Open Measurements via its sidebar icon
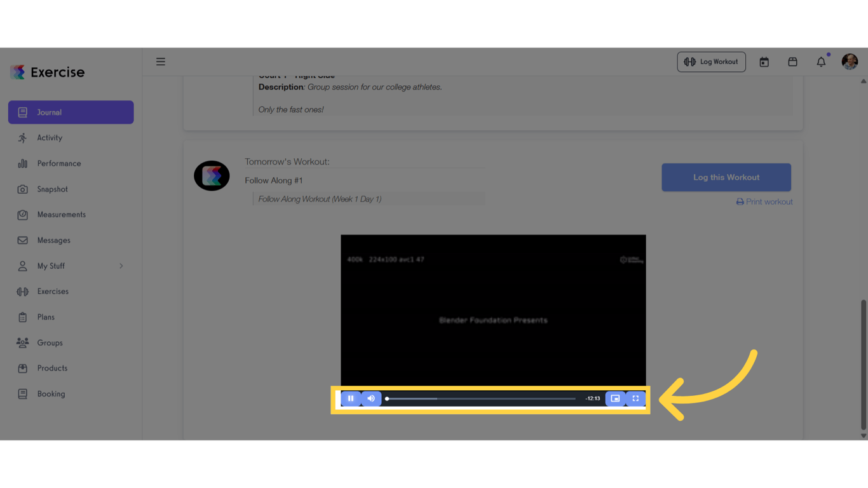 click(x=22, y=214)
